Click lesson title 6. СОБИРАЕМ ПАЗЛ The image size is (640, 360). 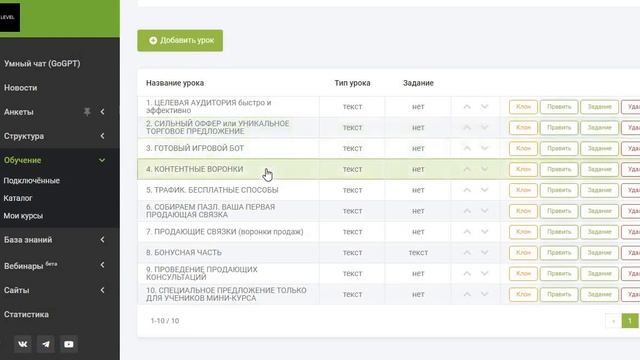[211, 211]
